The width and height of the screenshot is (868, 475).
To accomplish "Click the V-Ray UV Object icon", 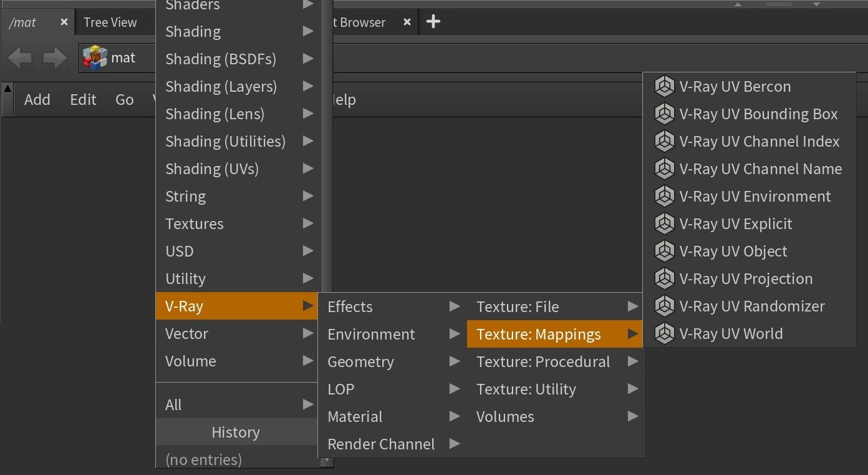I will point(664,251).
